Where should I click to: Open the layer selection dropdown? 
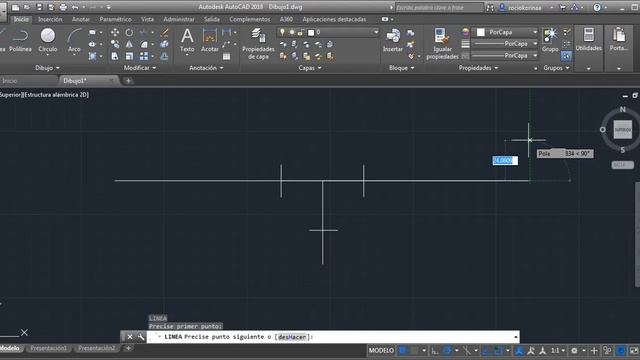pos(328,32)
